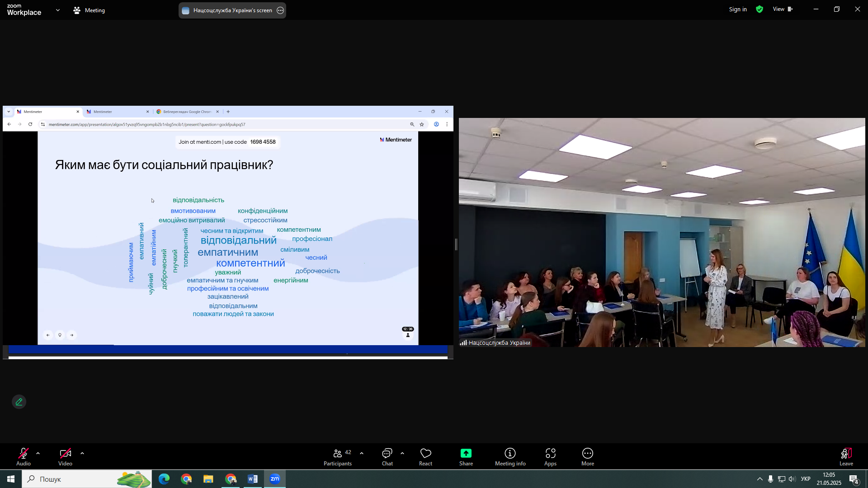Open the Word app in the taskbar

click(253, 479)
